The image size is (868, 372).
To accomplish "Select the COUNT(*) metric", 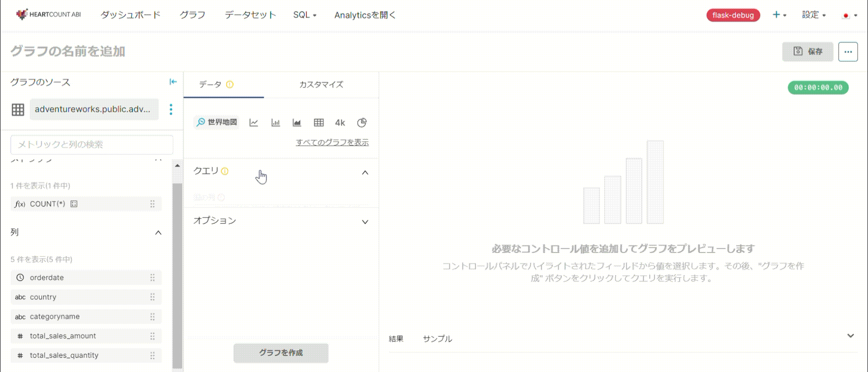I will 86,204.
